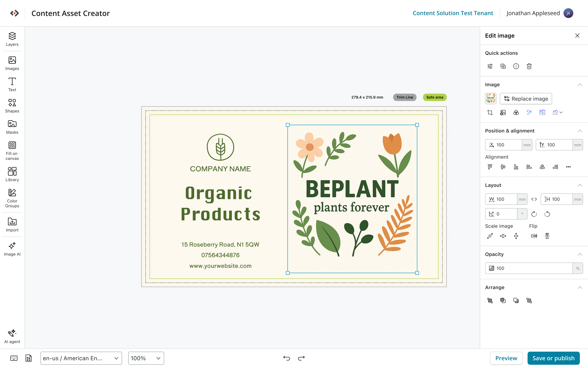
Task: Open the Import tool
Action: 12,225
